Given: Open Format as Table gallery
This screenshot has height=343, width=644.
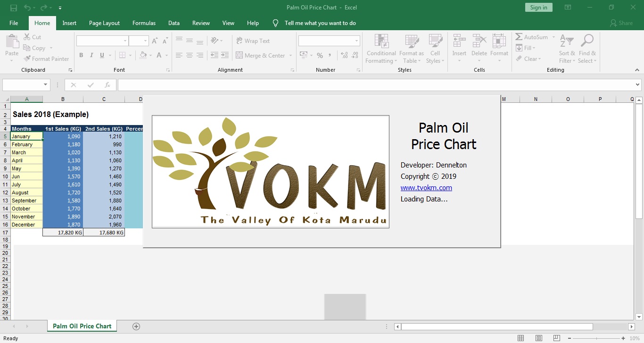Looking at the screenshot, I should (x=411, y=49).
